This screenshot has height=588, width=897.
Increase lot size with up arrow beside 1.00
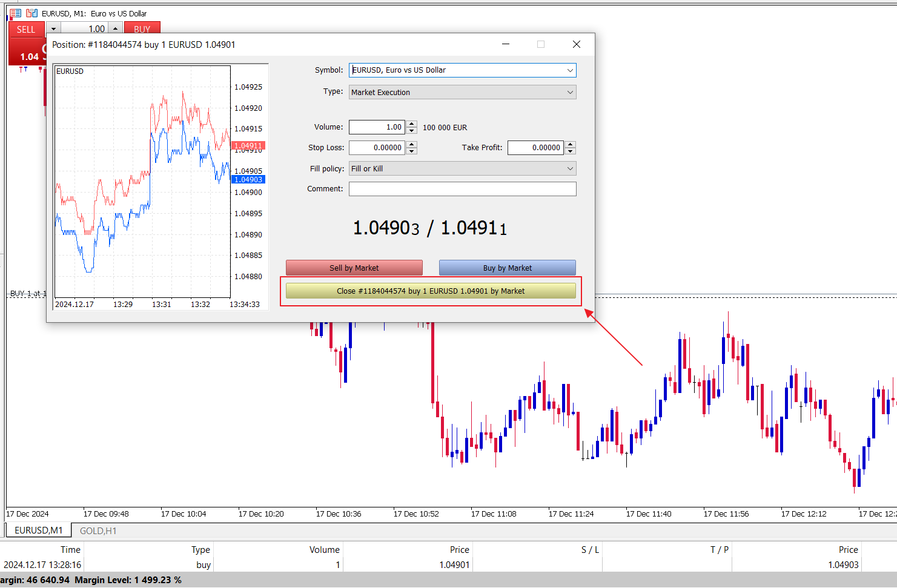click(x=115, y=28)
